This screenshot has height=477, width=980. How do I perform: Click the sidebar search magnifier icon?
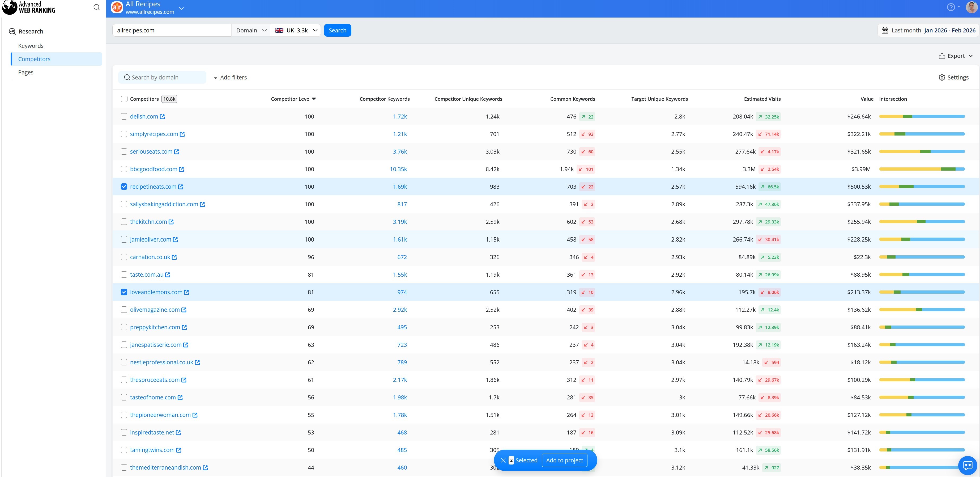click(97, 7)
